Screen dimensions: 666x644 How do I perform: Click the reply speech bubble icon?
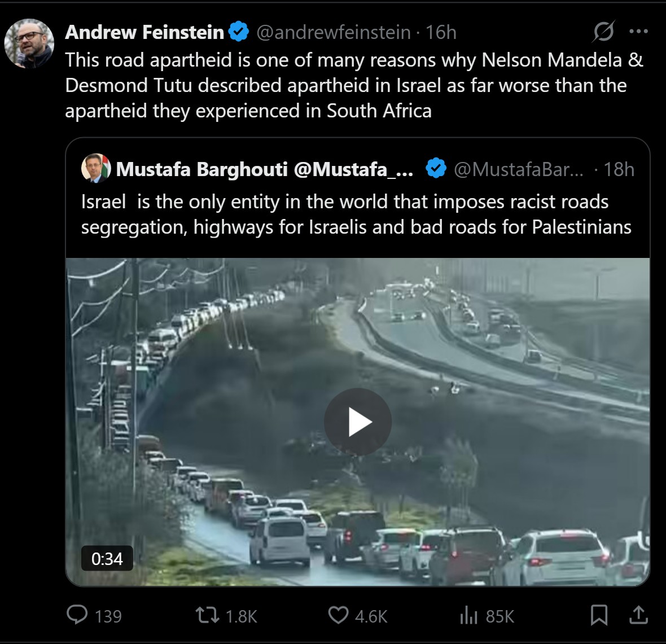click(x=77, y=615)
